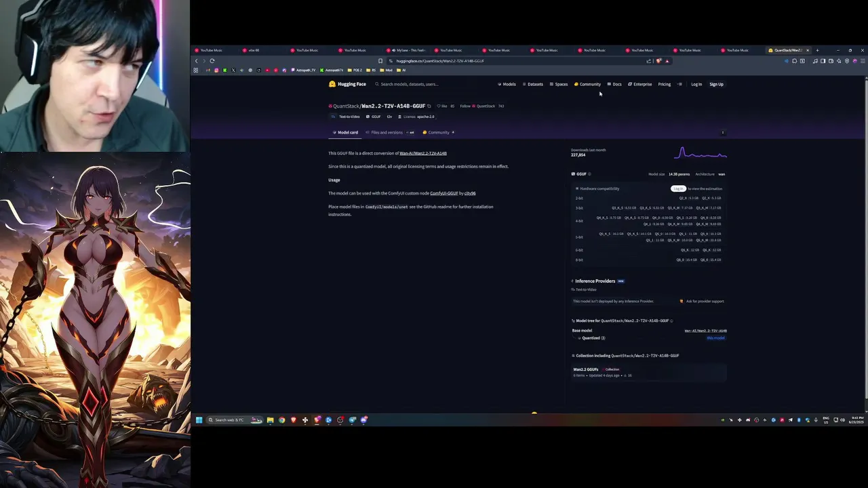Select the GGUF tag
The image size is (868, 488).
[x=373, y=117]
